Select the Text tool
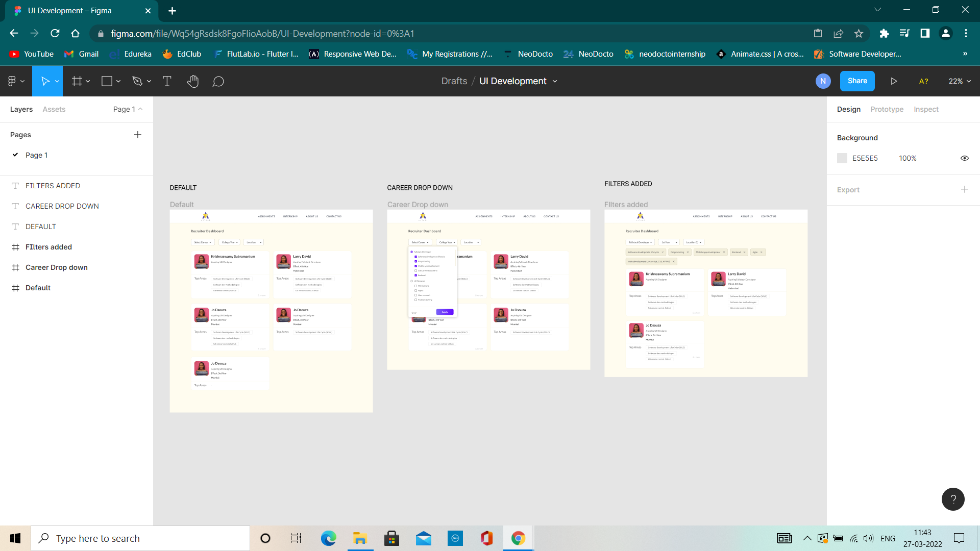This screenshot has width=980, height=551. pos(167,81)
